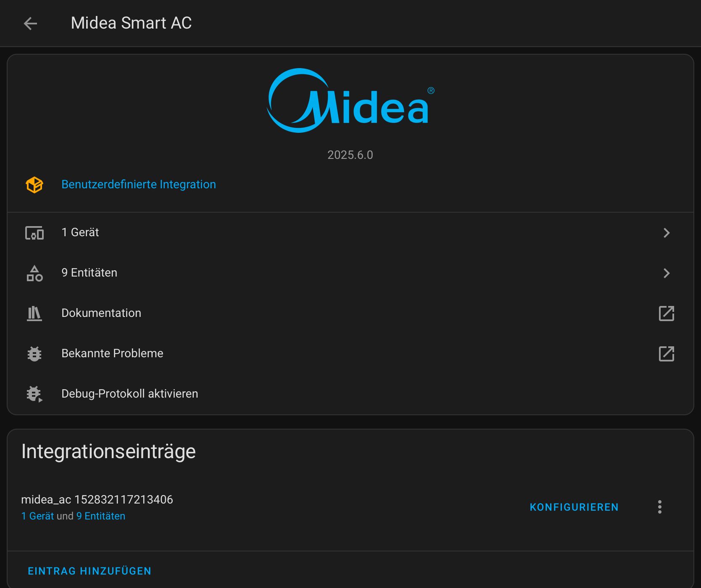Follow the blue 1 Gerät link under midea_ac
The width and height of the screenshot is (701, 588).
pos(37,516)
